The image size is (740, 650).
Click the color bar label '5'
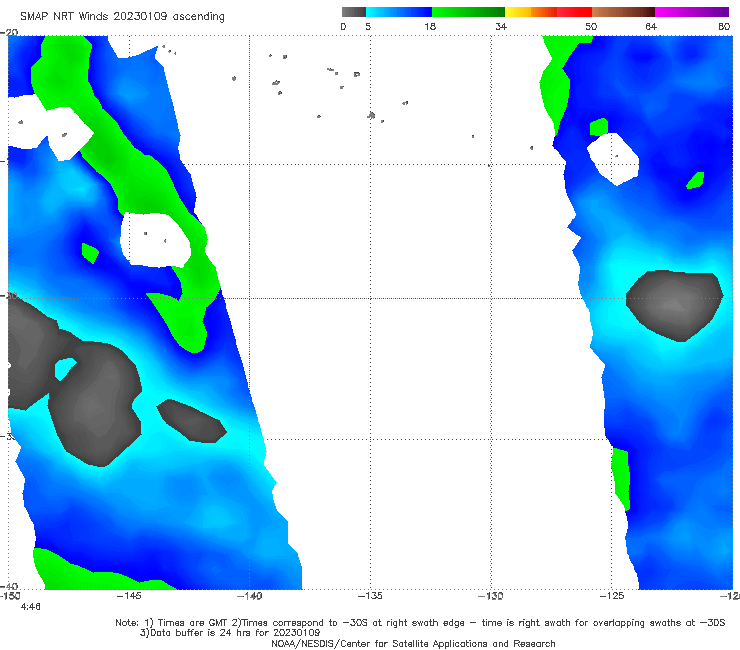coord(368,27)
